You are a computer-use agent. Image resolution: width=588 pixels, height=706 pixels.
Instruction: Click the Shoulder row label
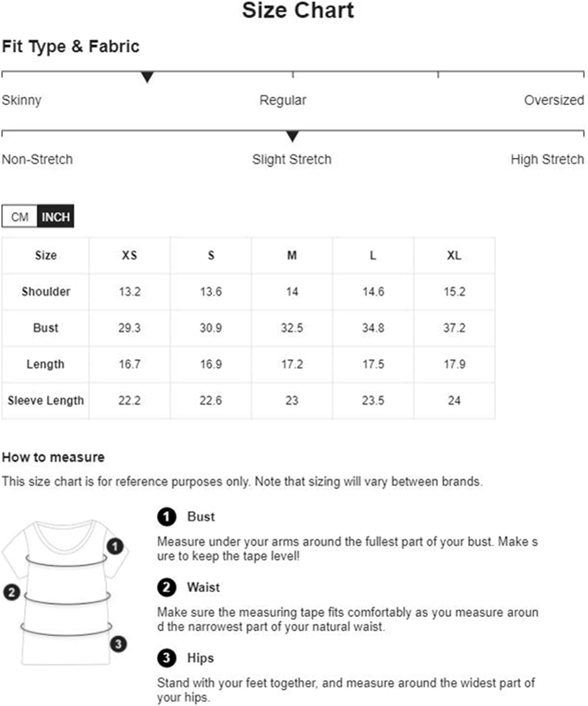coord(46,292)
